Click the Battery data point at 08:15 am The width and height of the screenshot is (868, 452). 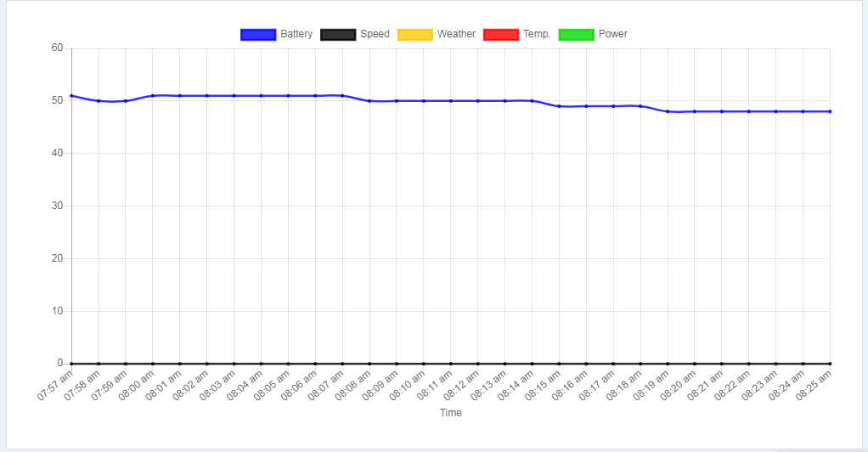point(559,106)
